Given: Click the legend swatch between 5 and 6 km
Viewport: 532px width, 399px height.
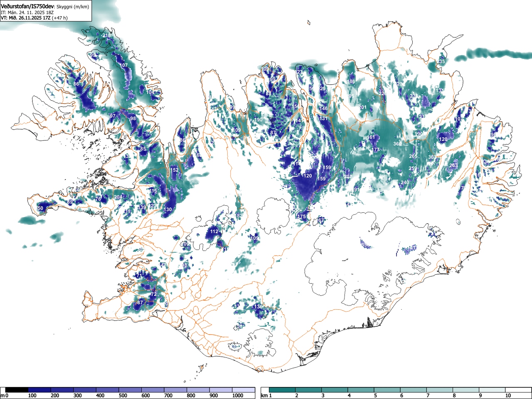Looking at the screenshot, I should 387,390.
